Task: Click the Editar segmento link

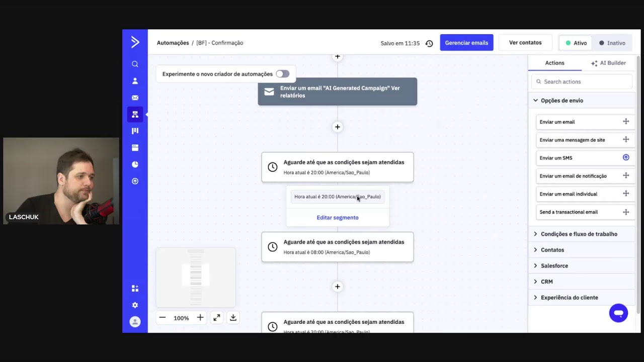Action: 338,218
